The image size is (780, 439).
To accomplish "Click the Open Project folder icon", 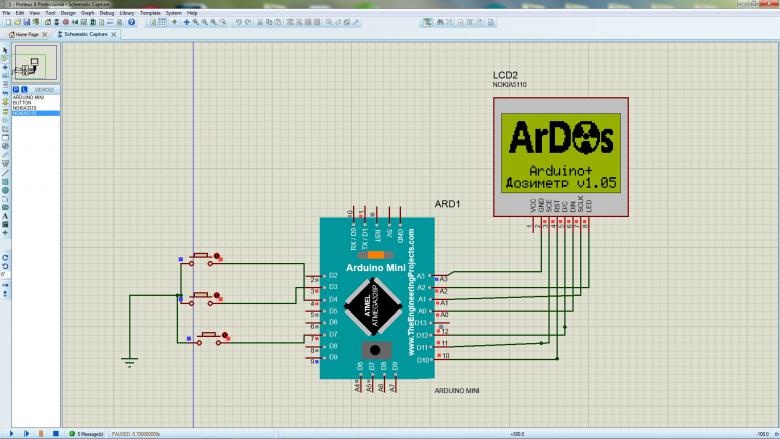I will [x=17, y=22].
